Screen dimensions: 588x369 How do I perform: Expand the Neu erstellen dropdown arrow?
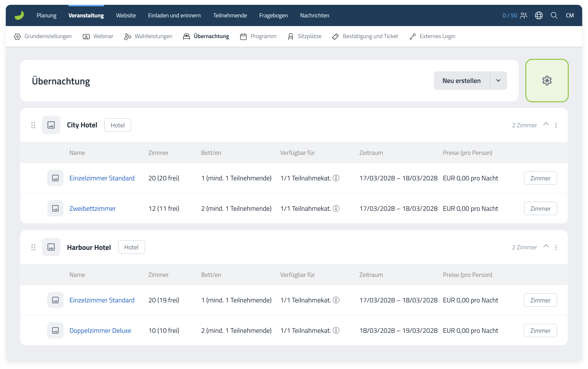pos(498,81)
